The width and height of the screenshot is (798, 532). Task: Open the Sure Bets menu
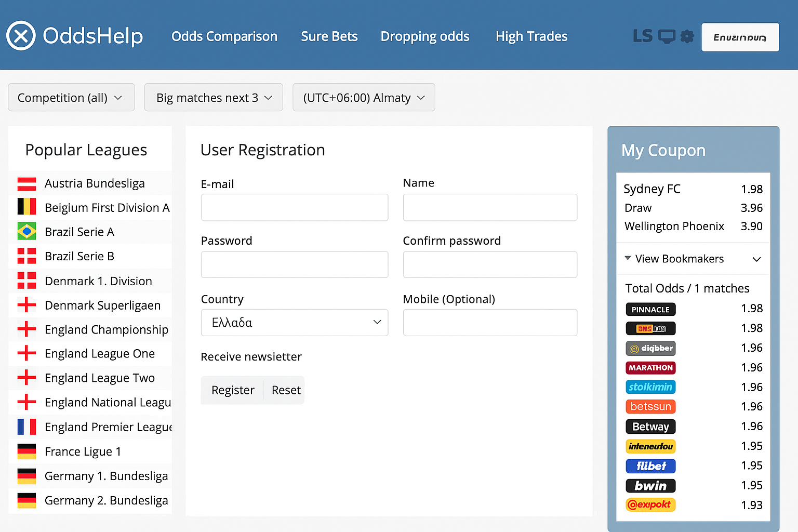coord(329,36)
